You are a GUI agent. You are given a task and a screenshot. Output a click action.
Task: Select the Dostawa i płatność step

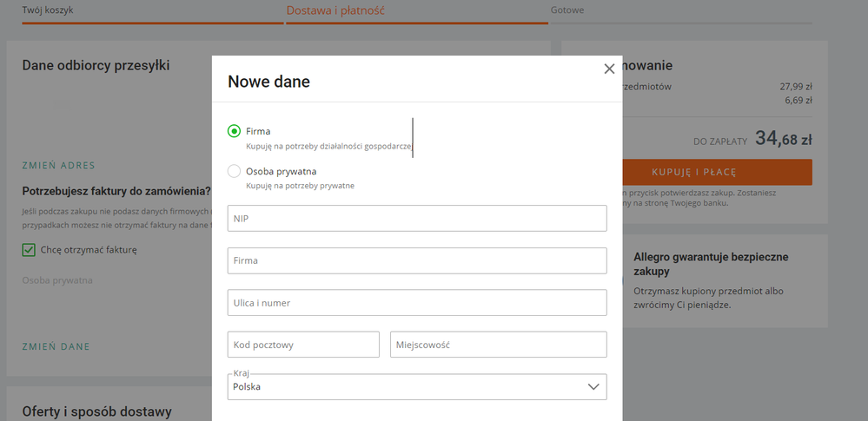click(335, 10)
